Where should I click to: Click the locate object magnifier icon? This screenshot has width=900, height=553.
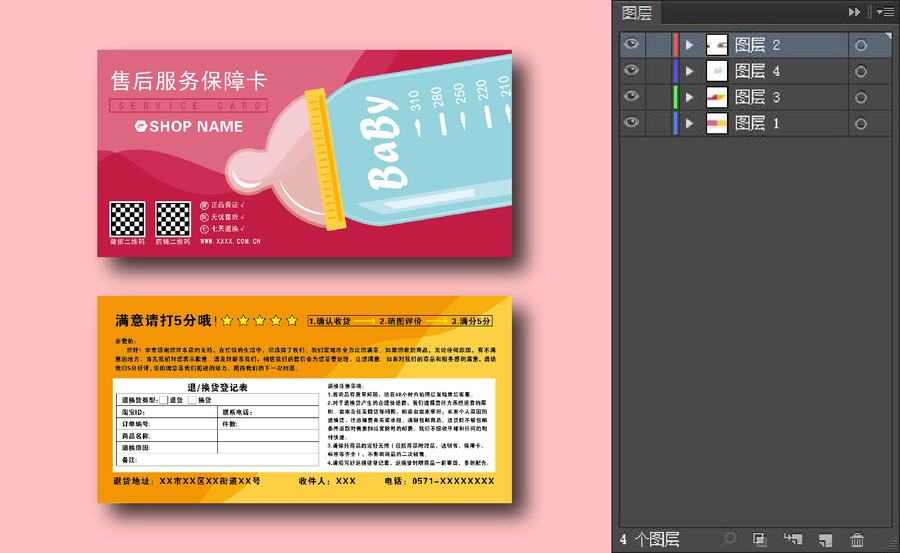728,539
